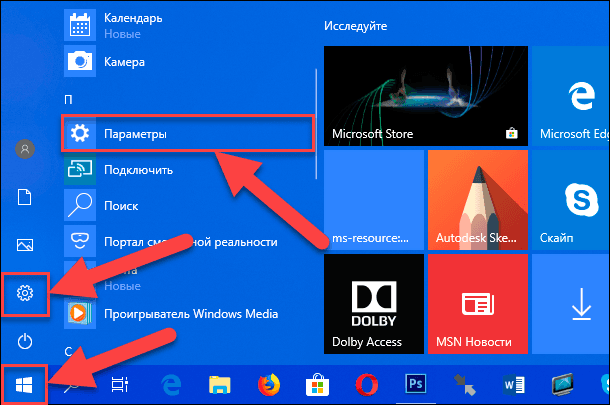Open Documents icon in Start sidebar

[25, 197]
